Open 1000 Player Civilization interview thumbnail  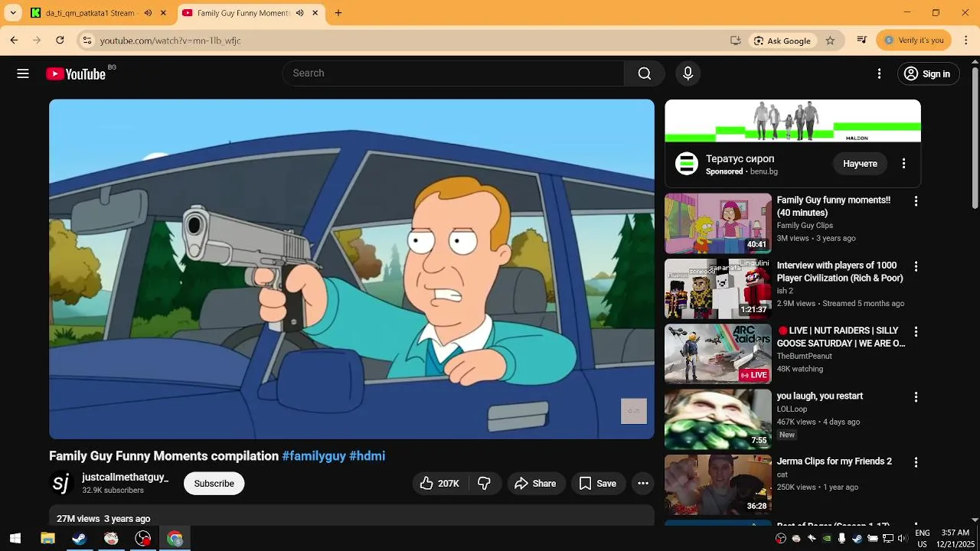click(x=718, y=289)
